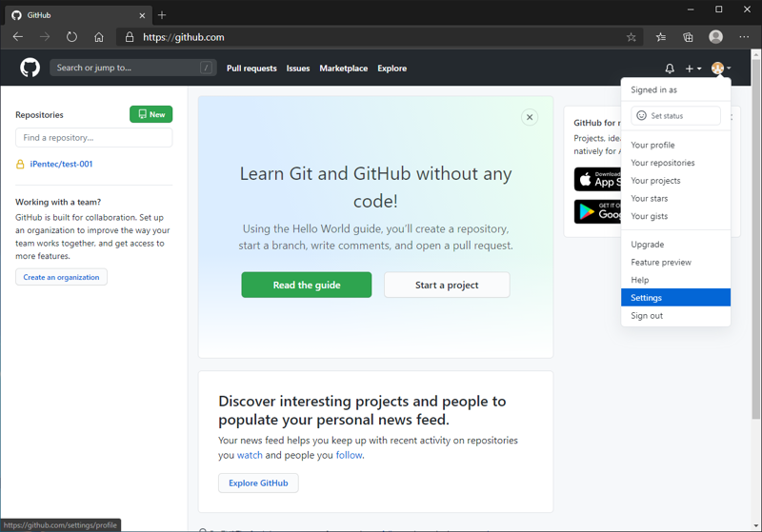This screenshot has width=762, height=532.
Task: Add this page to favorites star
Action: coord(631,37)
